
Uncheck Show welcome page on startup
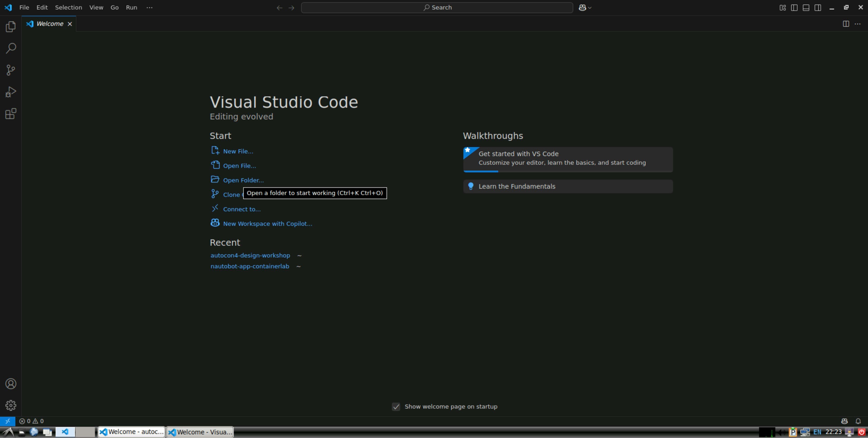pos(396,407)
